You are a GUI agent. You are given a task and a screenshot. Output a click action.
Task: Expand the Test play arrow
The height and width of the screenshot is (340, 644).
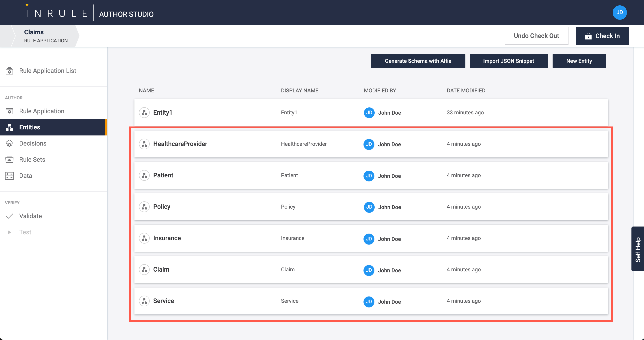pos(9,232)
